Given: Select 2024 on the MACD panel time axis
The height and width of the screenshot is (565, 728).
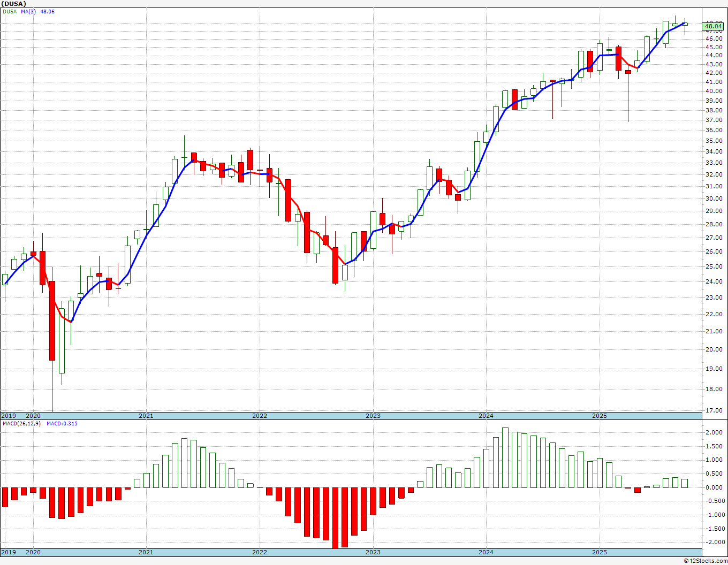Looking at the screenshot, I should coord(486,552).
